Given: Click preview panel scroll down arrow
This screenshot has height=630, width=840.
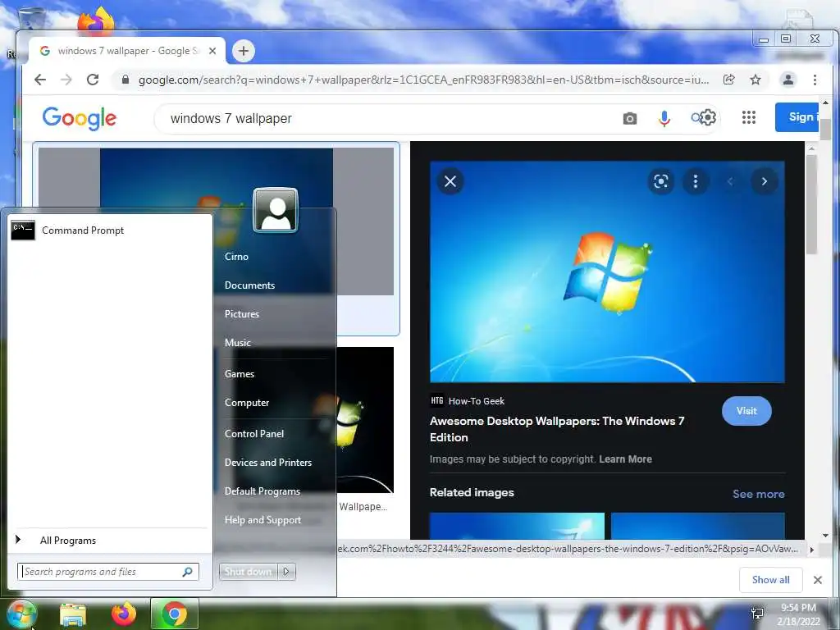Looking at the screenshot, I should [825, 535].
